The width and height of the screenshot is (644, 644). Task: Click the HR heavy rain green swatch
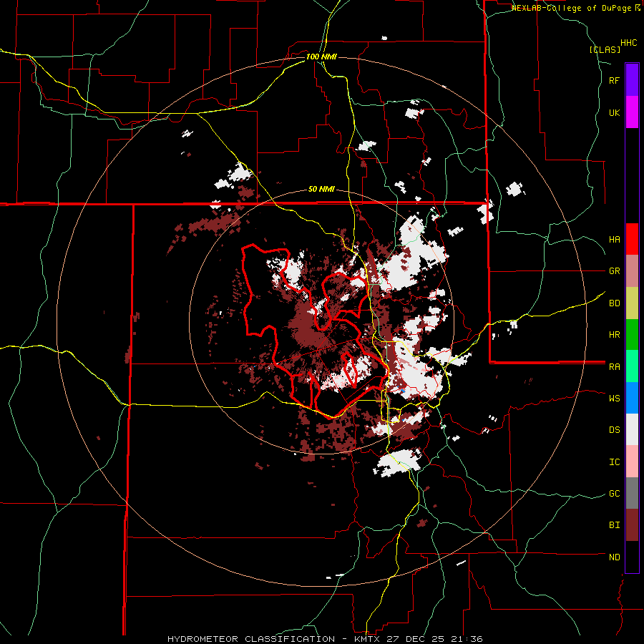pyautogui.click(x=632, y=335)
